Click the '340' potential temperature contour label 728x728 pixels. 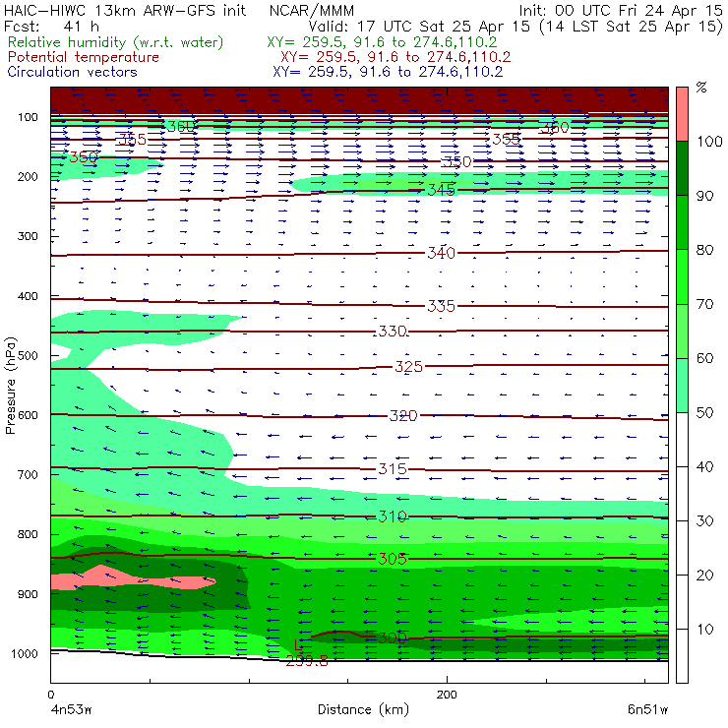click(441, 253)
